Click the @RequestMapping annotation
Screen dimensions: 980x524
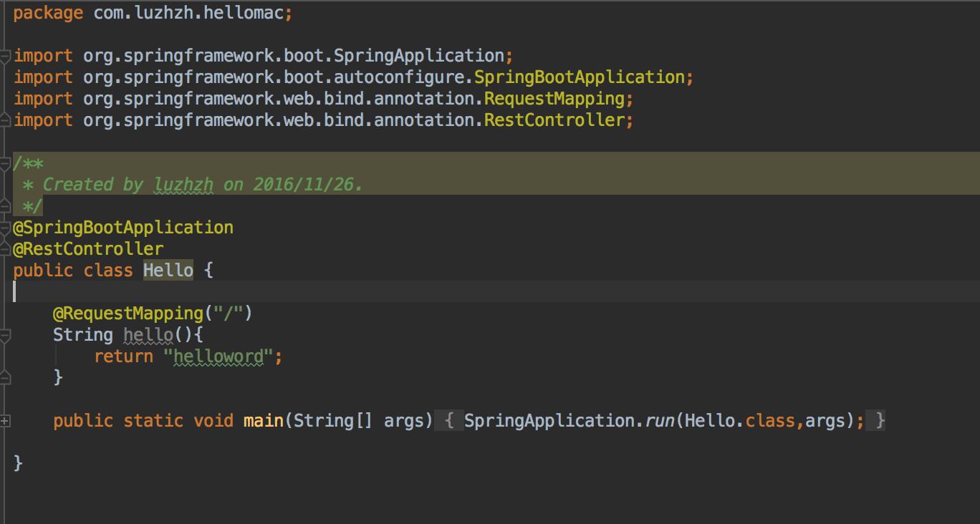128,314
